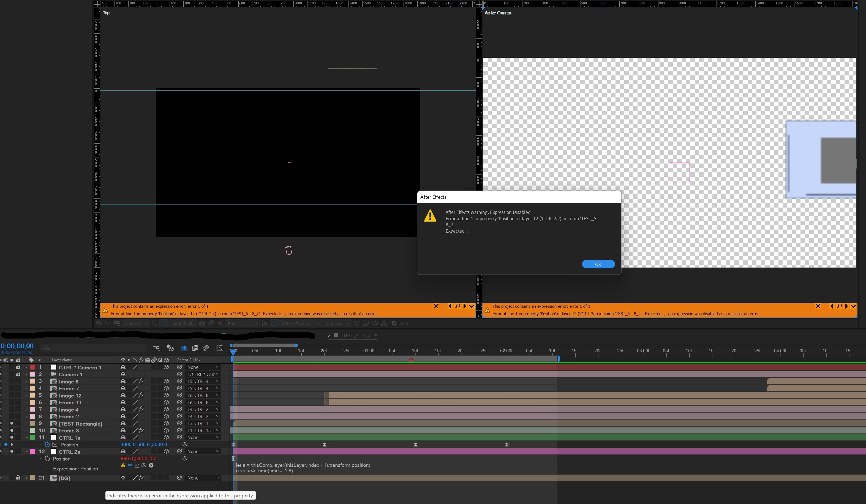The width and height of the screenshot is (866, 504).
Task: Collapse the CTRL 2a layer
Action: (x=27, y=451)
